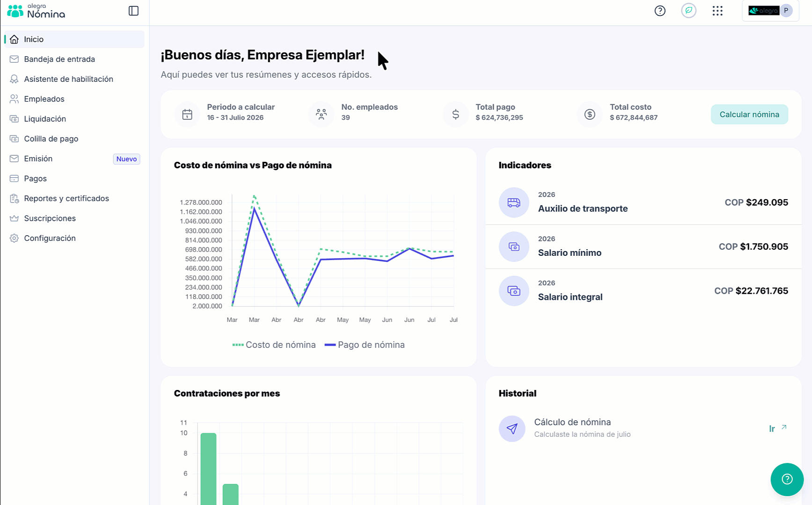The width and height of the screenshot is (812, 505).
Task: Click the Auxilio de transporte bus icon
Action: (x=514, y=202)
